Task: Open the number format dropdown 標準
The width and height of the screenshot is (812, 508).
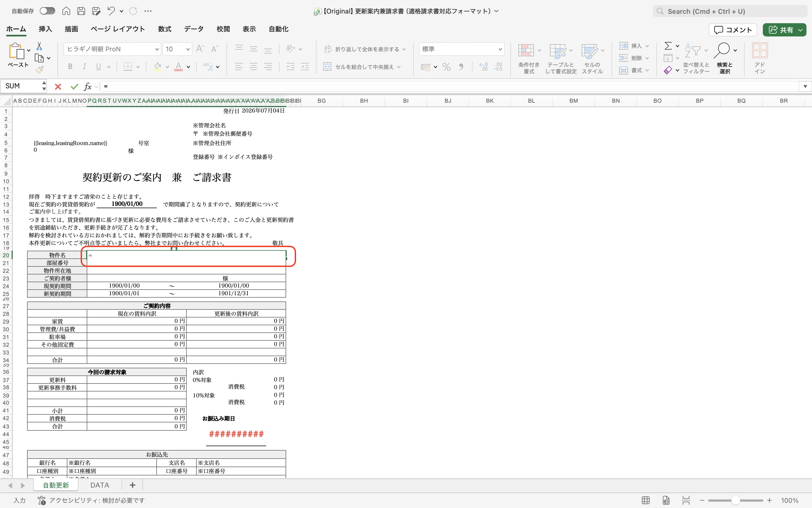Action: click(500, 49)
